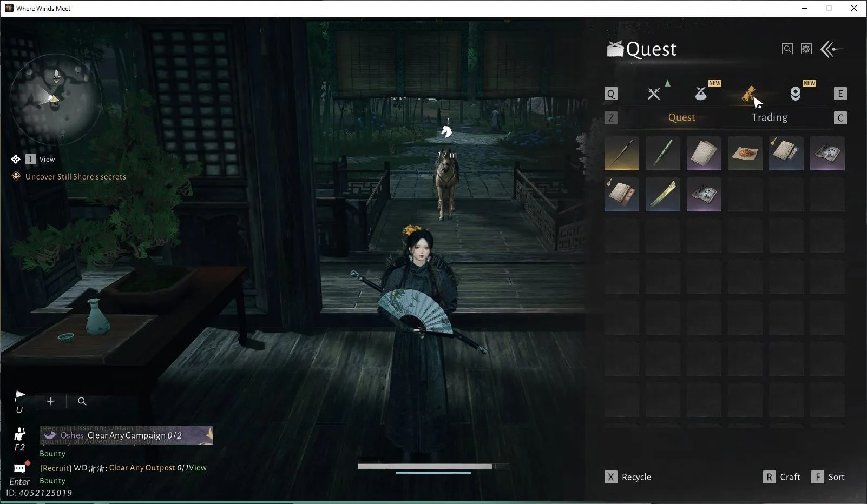Close the Quest panel with back arrow
This screenshot has height=504, width=867.
831,49
